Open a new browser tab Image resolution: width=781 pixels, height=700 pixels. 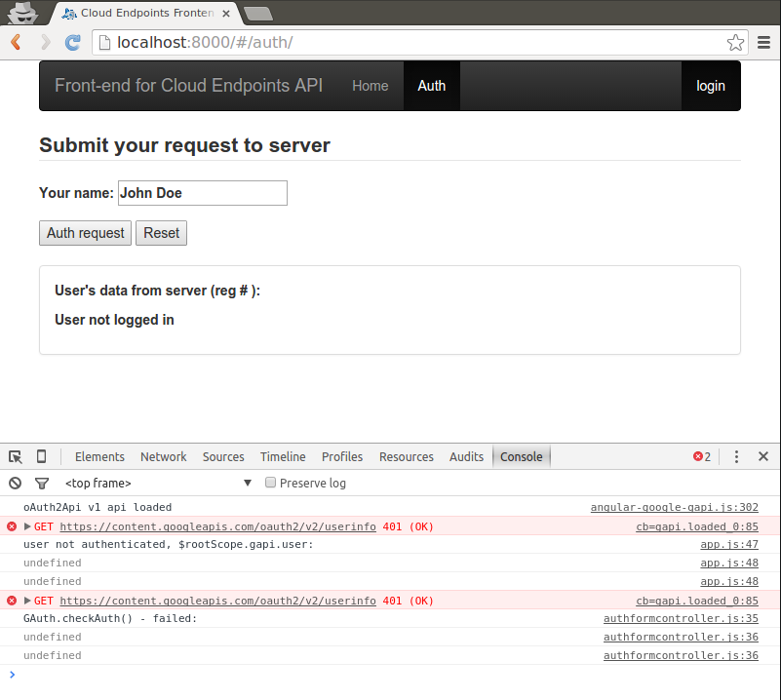click(x=258, y=14)
